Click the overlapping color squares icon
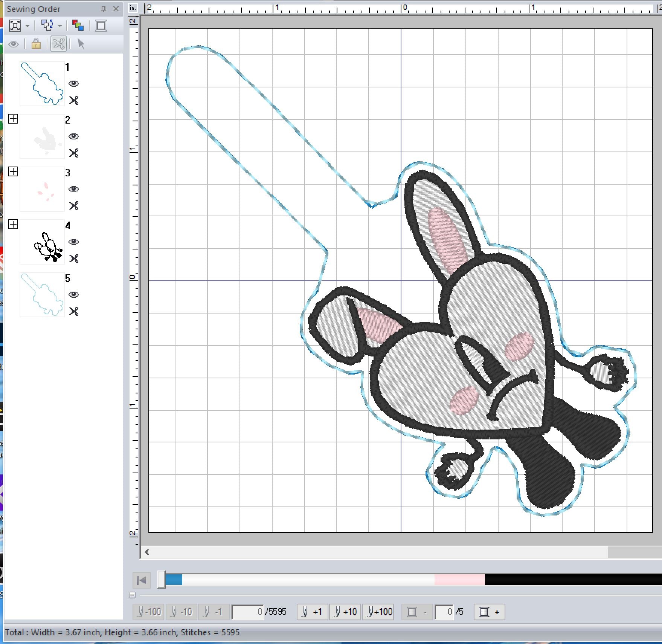Image resolution: width=662 pixels, height=644 pixels. click(78, 26)
